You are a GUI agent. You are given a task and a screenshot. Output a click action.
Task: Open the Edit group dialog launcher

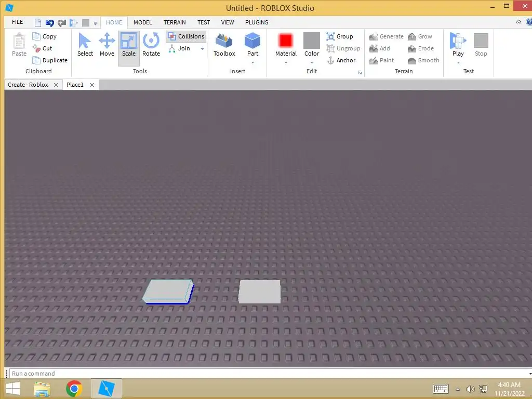[x=360, y=72]
